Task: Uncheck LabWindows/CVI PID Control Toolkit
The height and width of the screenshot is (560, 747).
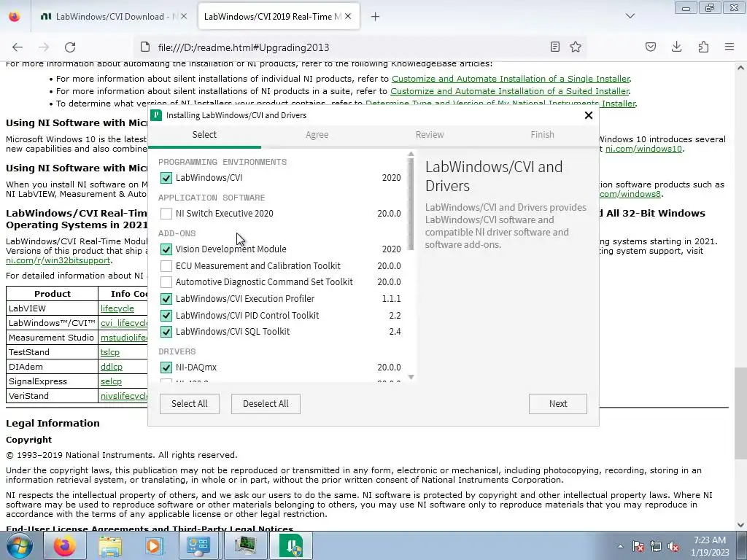Action: (x=166, y=315)
